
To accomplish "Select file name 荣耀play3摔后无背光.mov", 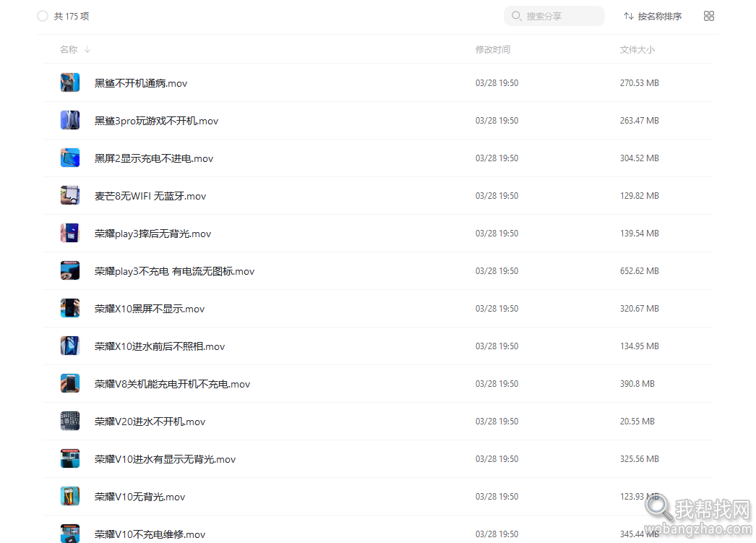I will pos(153,234).
